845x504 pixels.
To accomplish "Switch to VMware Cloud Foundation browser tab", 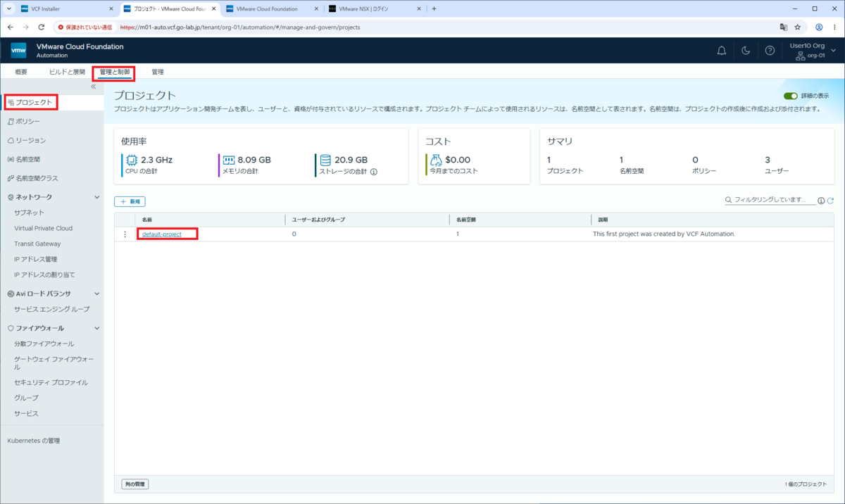I will (x=273, y=9).
